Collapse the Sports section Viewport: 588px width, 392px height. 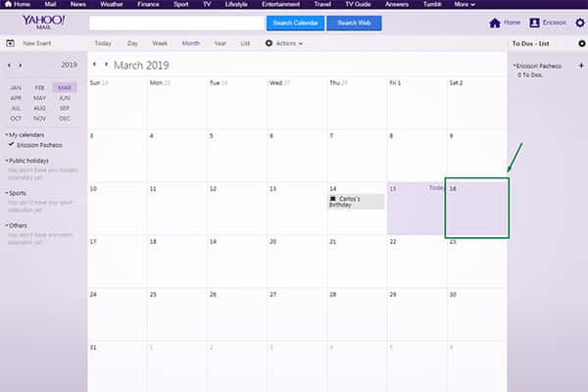point(7,193)
